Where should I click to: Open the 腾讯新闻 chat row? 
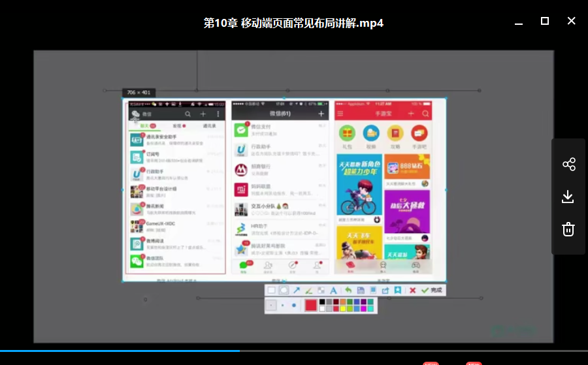click(x=176, y=209)
